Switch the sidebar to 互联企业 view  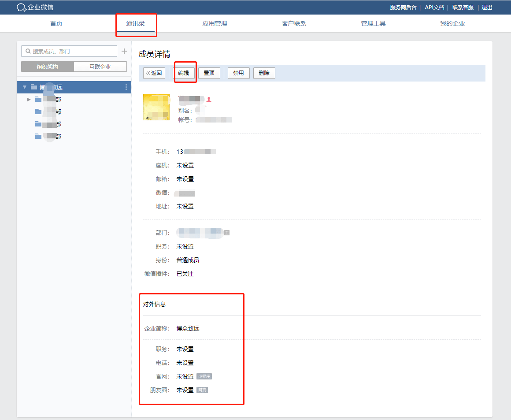[x=100, y=67]
